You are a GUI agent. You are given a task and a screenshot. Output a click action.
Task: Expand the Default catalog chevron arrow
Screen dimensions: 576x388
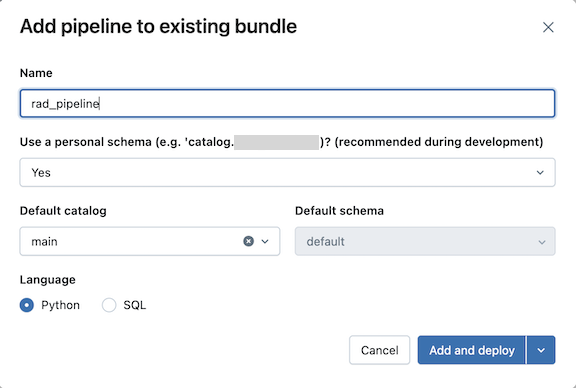[265, 241]
